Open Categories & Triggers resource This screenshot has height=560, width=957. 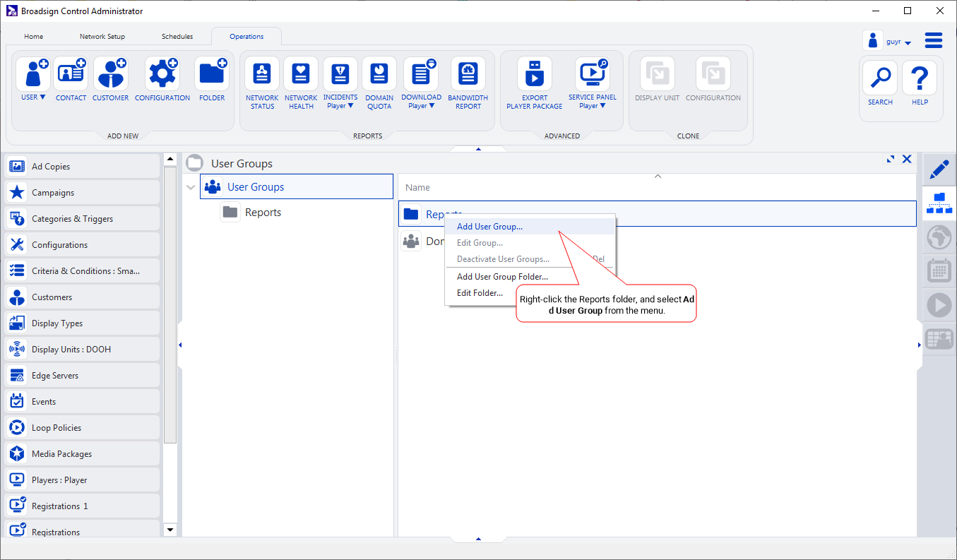point(82,219)
